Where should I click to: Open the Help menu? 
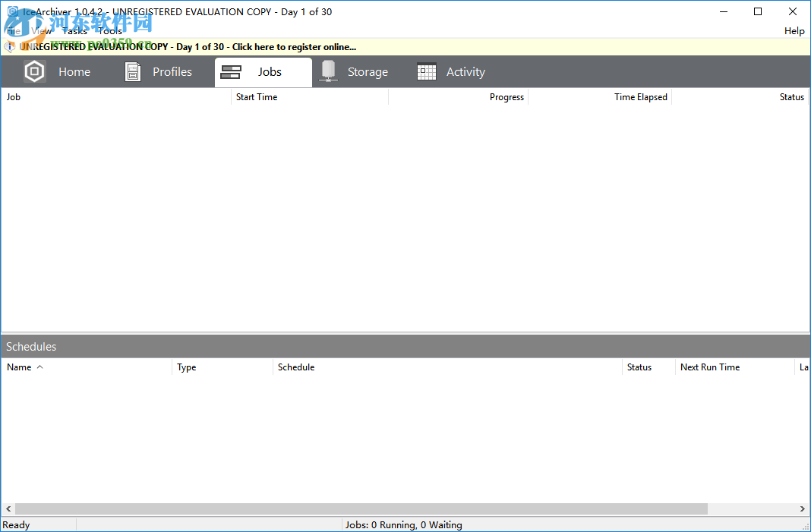pyautogui.click(x=794, y=31)
